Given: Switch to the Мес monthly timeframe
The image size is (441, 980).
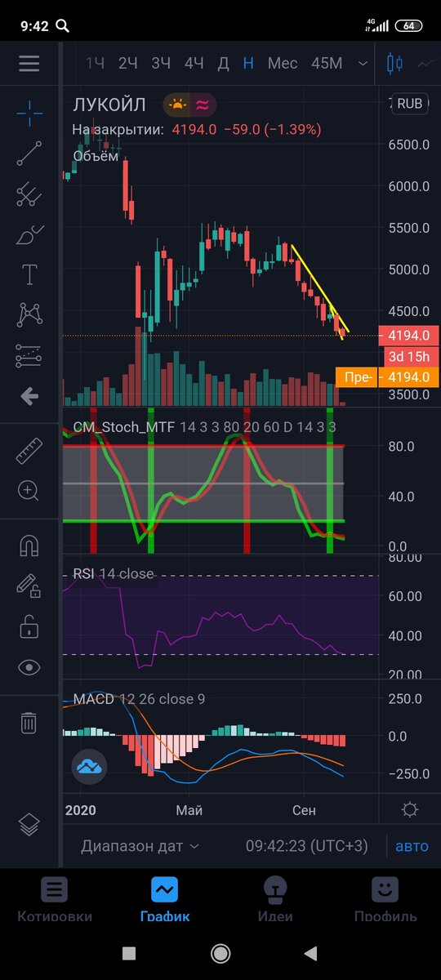Looking at the screenshot, I should point(283,63).
